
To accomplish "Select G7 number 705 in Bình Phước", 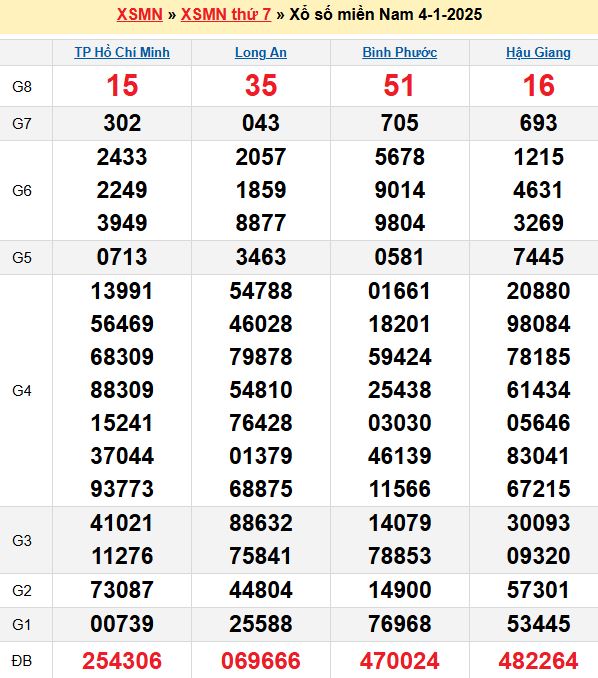I will pos(400,123).
